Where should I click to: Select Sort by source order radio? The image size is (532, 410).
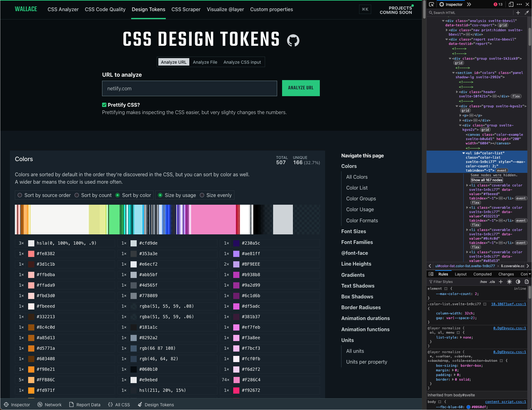tap(20, 195)
